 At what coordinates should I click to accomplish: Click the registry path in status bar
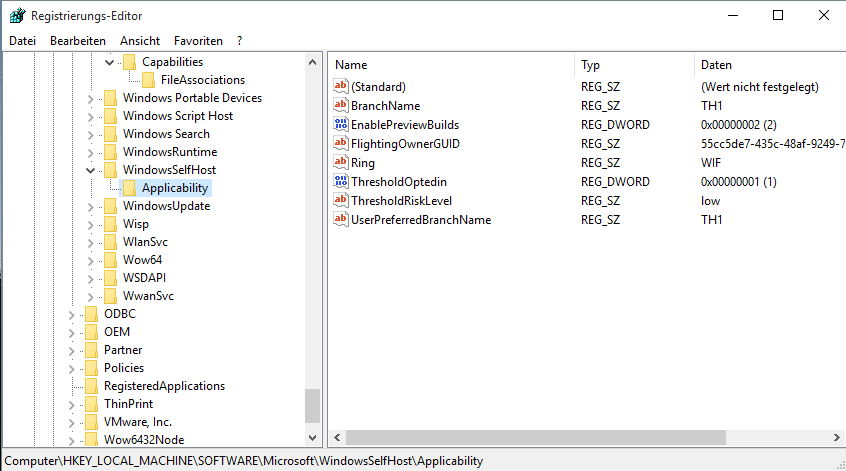[243, 461]
